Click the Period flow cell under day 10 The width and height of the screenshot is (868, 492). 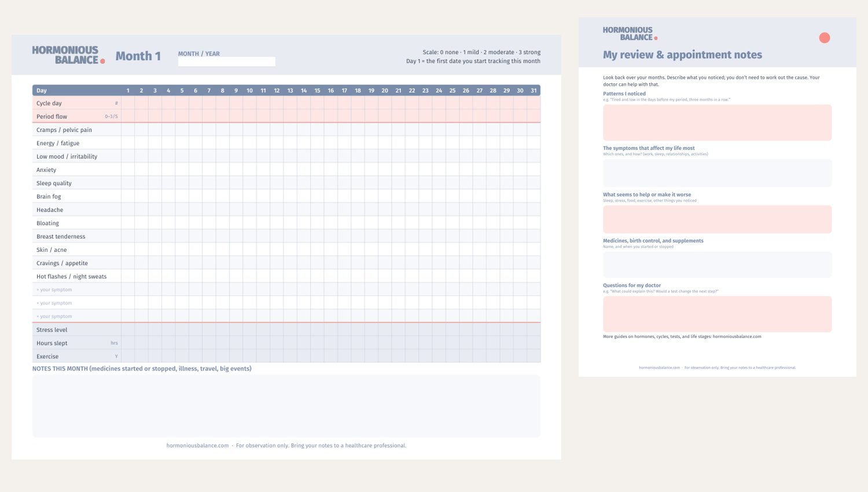tap(249, 116)
